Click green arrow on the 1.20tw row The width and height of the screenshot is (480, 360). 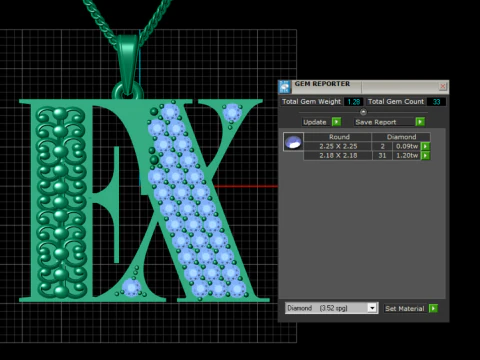click(x=425, y=155)
